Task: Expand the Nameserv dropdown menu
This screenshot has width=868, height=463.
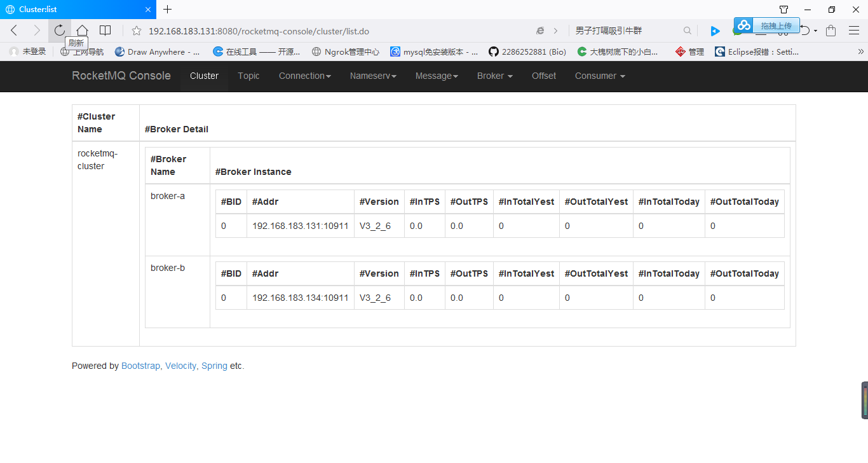Action: click(x=373, y=76)
